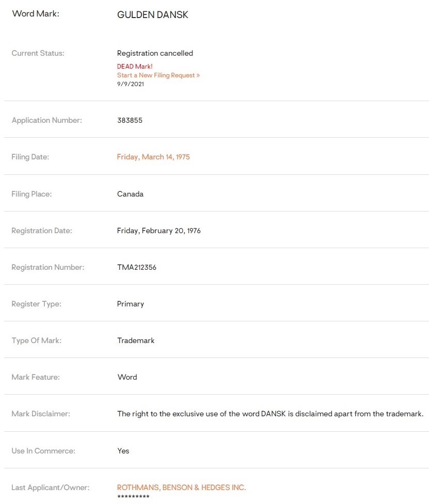
Task: Click the GULDEN DANSK word mark text
Action: pos(153,15)
